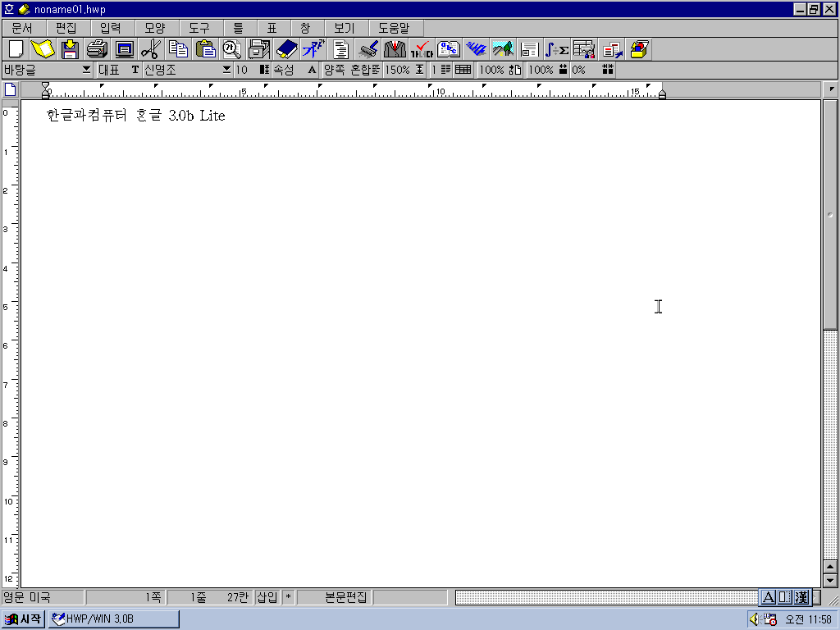840x630 pixels.
Task: Click the vertical scrollbar thumb
Action: coord(830,214)
